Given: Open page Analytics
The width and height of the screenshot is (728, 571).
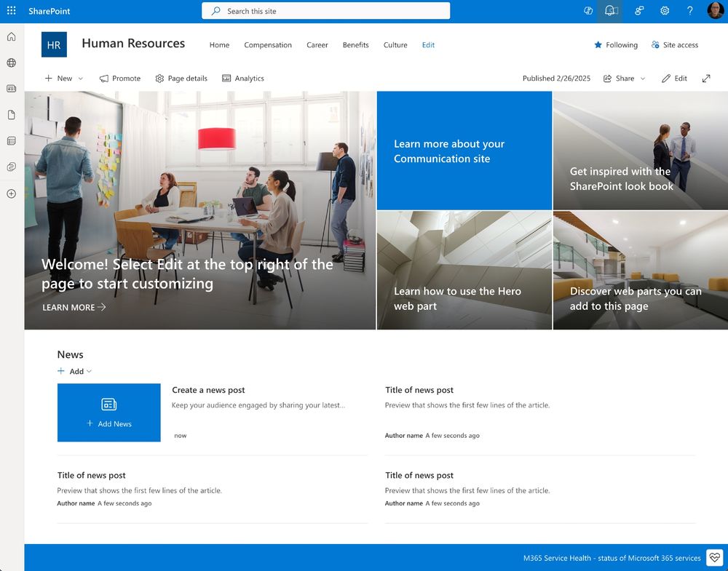Looking at the screenshot, I should pos(243,79).
